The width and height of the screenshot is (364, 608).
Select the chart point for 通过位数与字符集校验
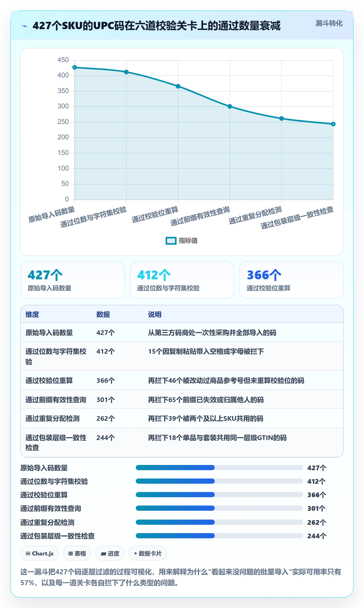click(x=126, y=72)
